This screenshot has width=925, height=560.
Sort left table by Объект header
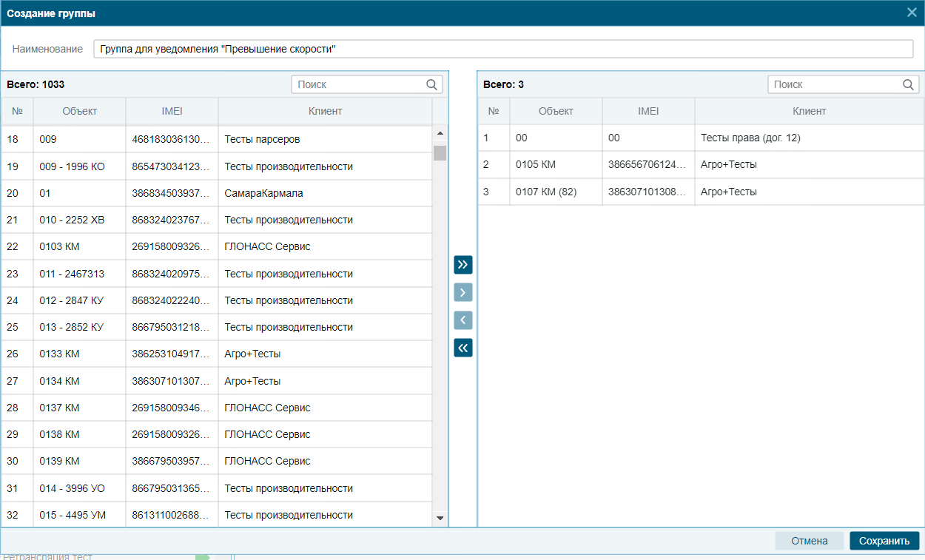pos(80,111)
